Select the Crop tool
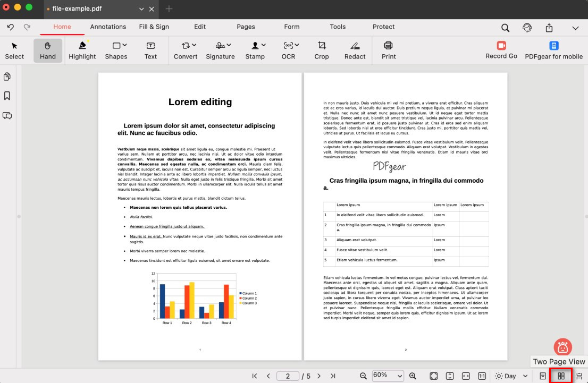Screen dimensions: 588x383 (322, 50)
